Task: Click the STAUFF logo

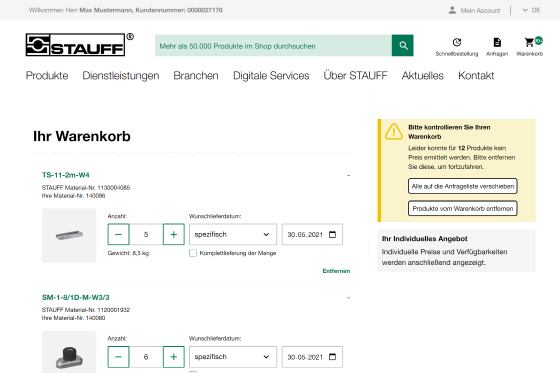Action: pyautogui.click(x=79, y=45)
